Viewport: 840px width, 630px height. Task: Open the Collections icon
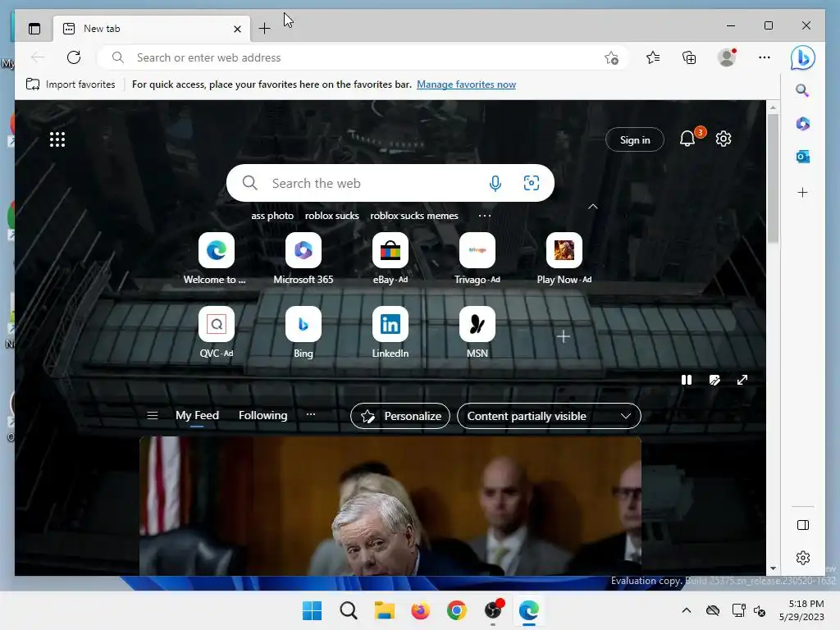[x=689, y=57]
